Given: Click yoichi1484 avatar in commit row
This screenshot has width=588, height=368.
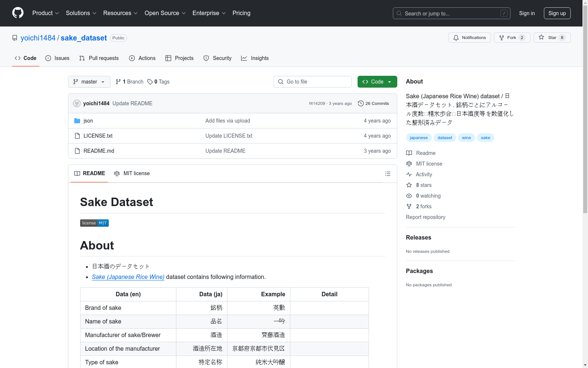Looking at the screenshot, I should pos(77,103).
